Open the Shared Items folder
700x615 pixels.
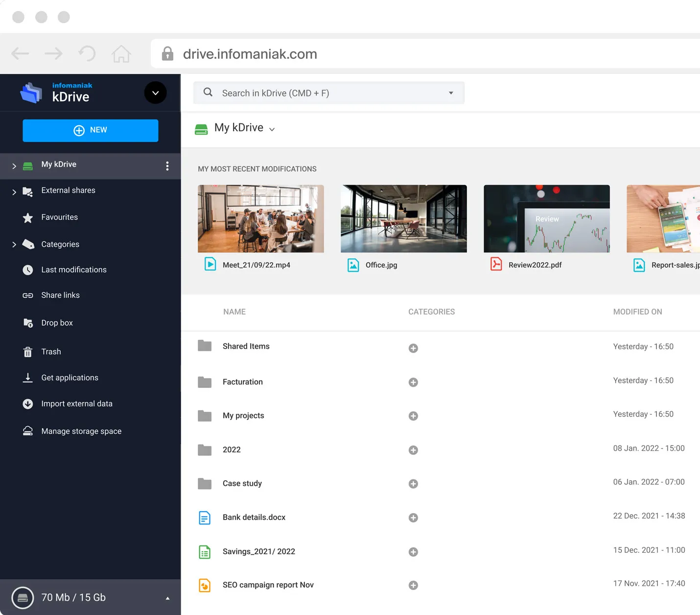coord(246,346)
